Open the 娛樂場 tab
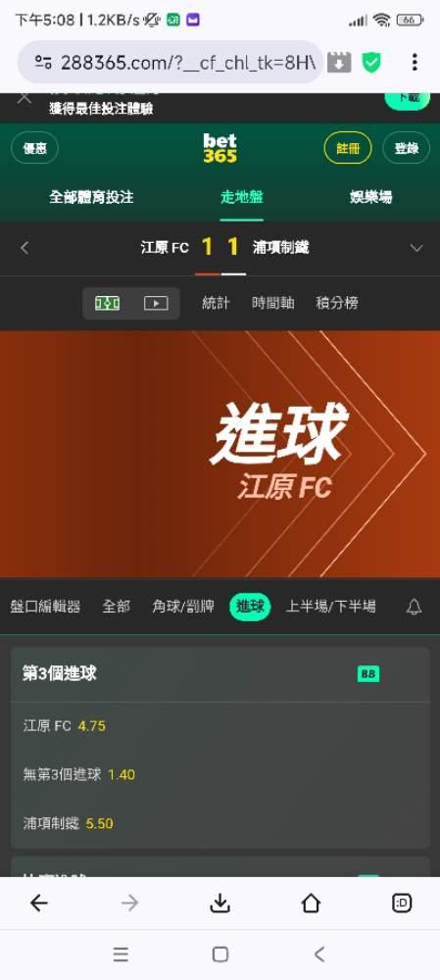This screenshot has height=980, width=440. (x=370, y=198)
